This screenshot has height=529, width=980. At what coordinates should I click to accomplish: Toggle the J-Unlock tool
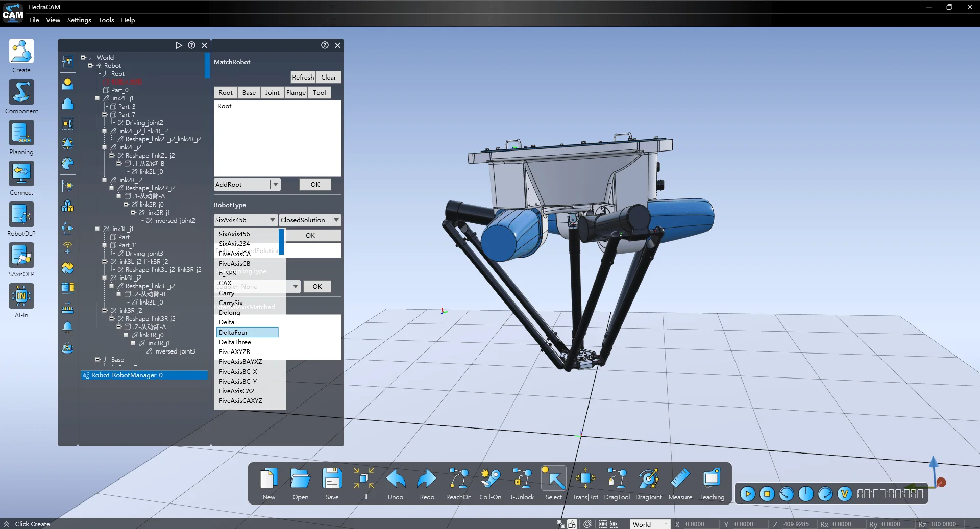522,479
